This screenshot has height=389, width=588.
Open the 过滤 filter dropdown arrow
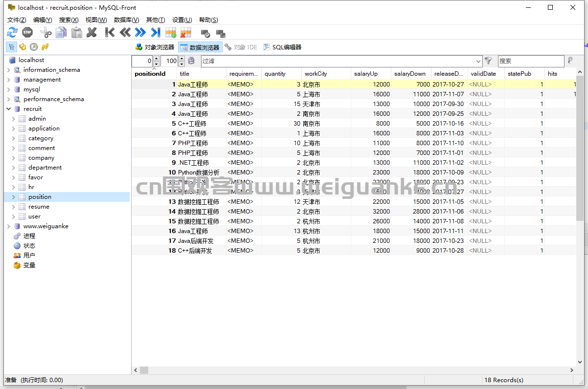coord(478,61)
